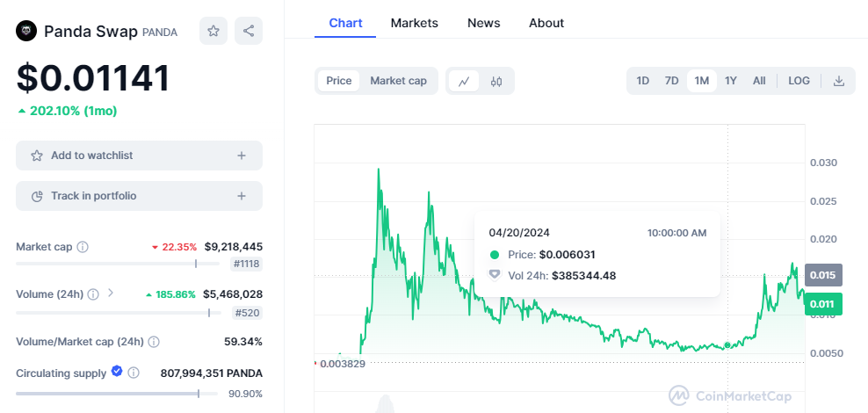Click the 22.35% market cap change
Screen dimensions: 868x413
tap(173, 247)
